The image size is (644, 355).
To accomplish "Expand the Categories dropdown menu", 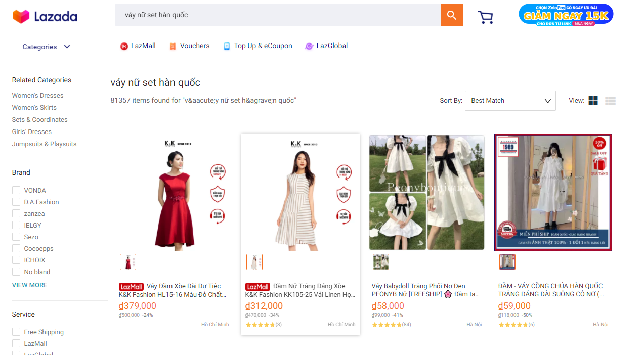I will click(46, 47).
